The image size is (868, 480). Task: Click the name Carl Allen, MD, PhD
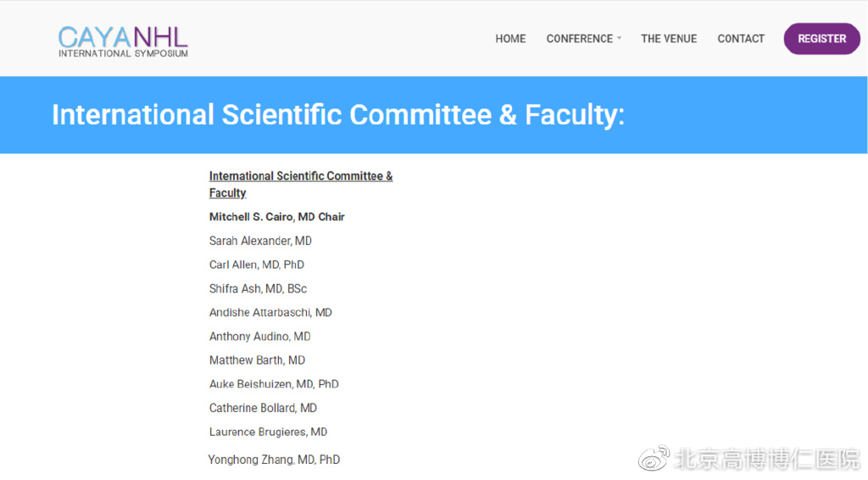256,265
